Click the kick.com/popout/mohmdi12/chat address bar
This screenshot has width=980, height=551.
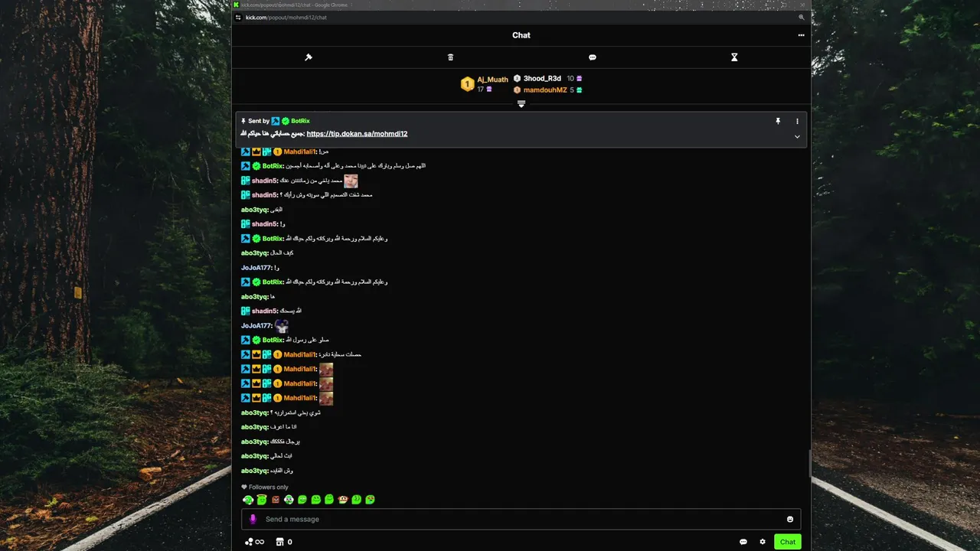286,17
